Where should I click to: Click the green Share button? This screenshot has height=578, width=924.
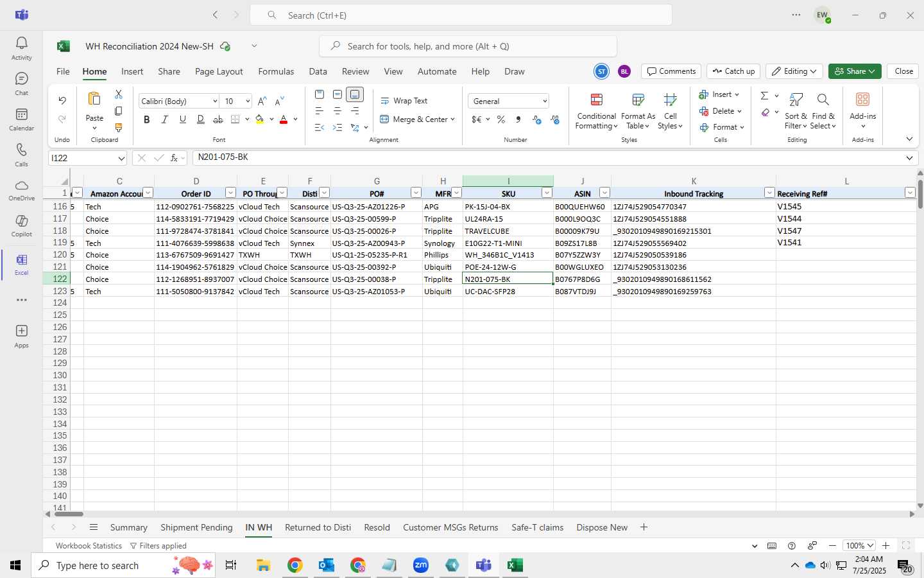(855, 71)
